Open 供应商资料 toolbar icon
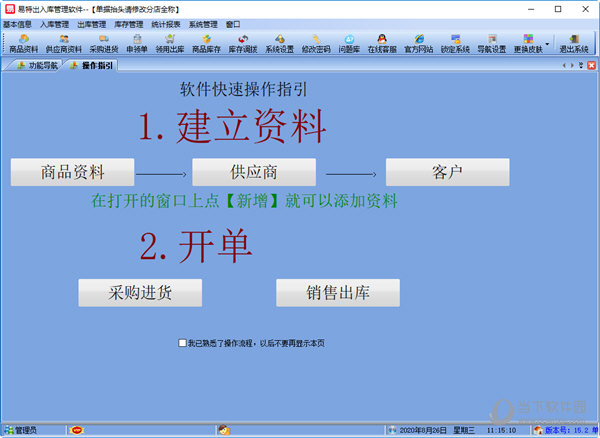 click(64, 43)
